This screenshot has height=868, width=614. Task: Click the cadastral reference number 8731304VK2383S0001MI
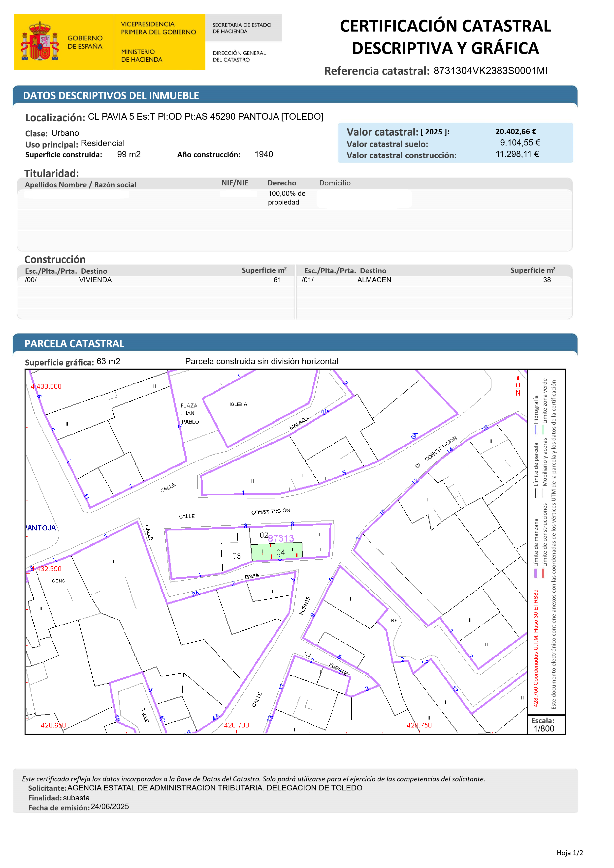pyautogui.click(x=490, y=71)
